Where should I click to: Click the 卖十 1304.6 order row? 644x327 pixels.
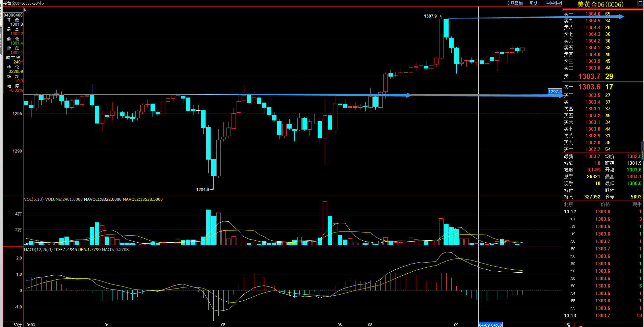click(603, 14)
